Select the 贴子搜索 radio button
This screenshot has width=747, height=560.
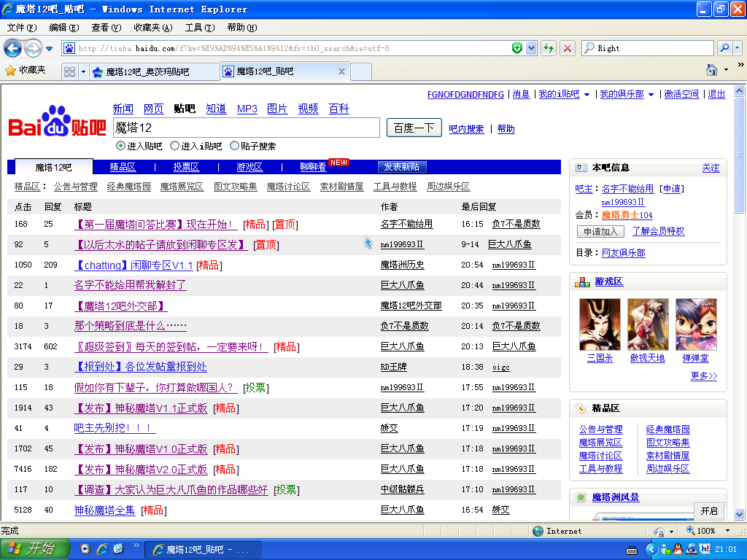click(234, 146)
